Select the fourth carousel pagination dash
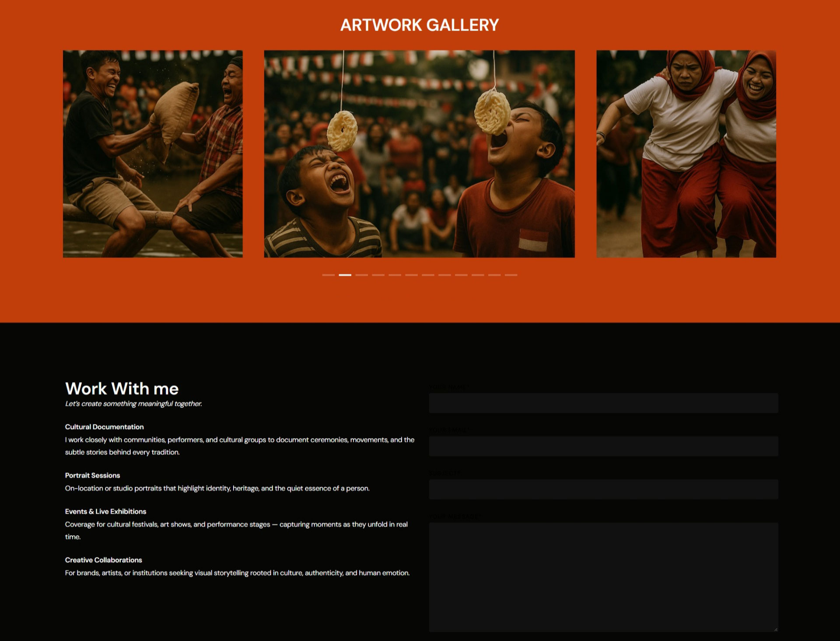 point(378,275)
